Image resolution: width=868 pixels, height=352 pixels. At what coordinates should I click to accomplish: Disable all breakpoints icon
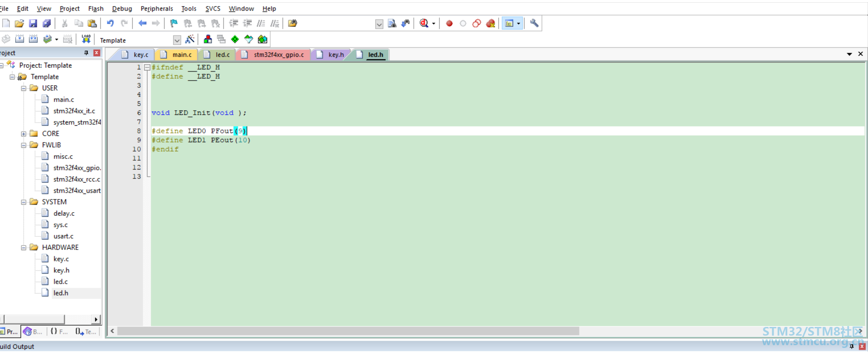(x=477, y=23)
